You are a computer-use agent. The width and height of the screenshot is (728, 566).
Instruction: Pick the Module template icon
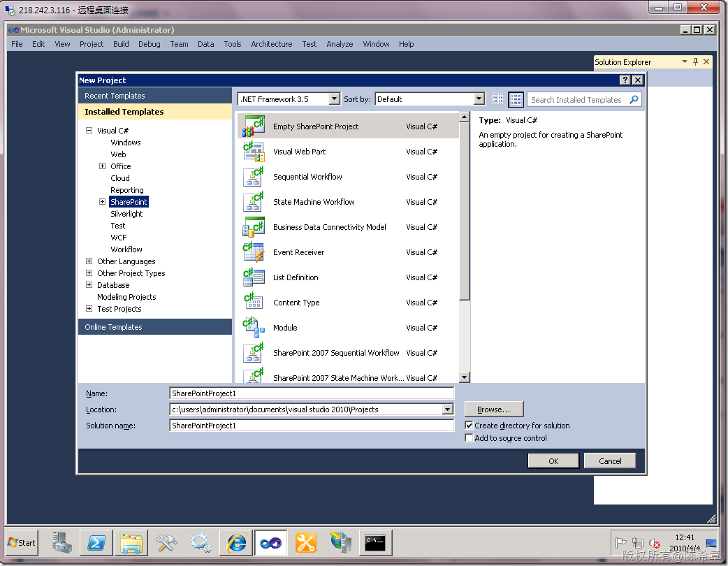click(x=254, y=327)
